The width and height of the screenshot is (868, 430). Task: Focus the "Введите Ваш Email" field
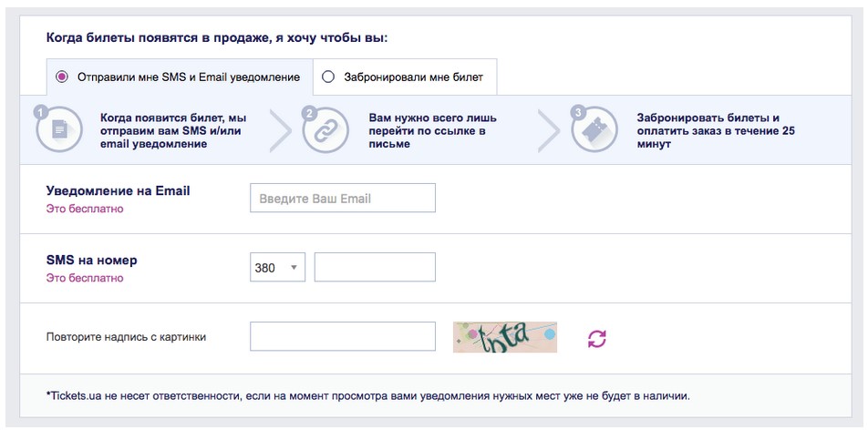click(342, 198)
